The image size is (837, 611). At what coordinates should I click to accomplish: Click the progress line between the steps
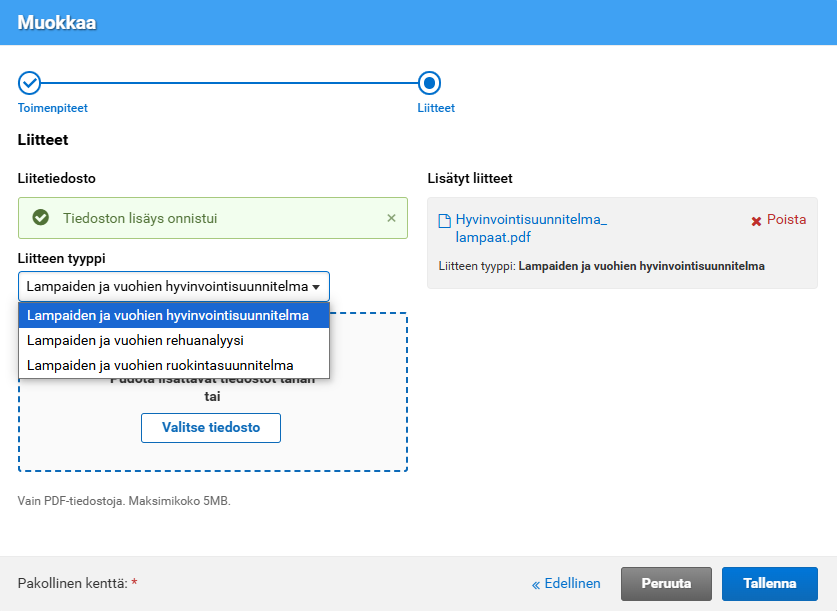pos(230,83)
